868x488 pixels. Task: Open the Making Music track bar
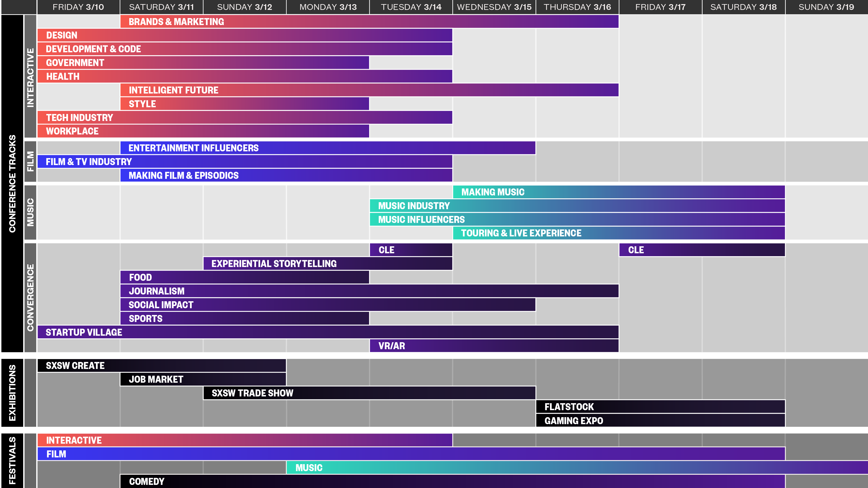pos(619,192)
